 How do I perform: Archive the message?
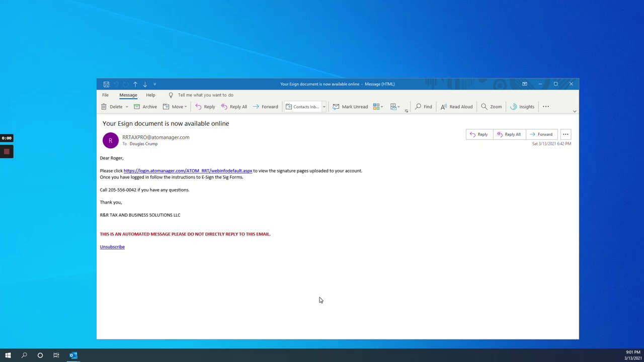pyautogui.click(x=145, y=107)
